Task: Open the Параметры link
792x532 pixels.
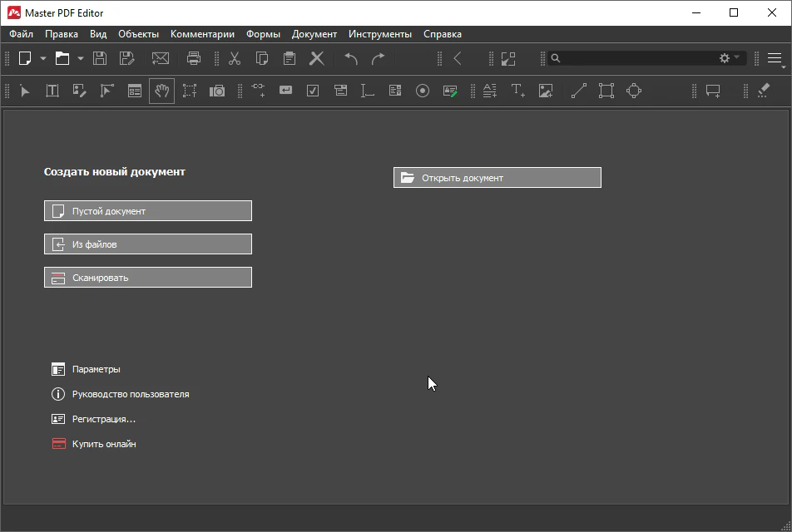Action: 86,369
